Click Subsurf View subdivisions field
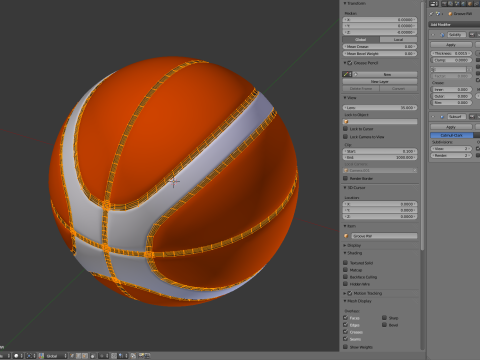The height and width of the screenshot is (360, 480). click(451, 148)
